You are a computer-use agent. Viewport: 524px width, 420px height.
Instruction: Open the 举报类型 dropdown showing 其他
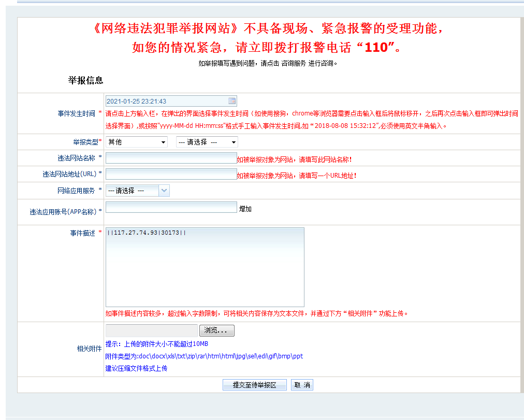tap(136, 142)
